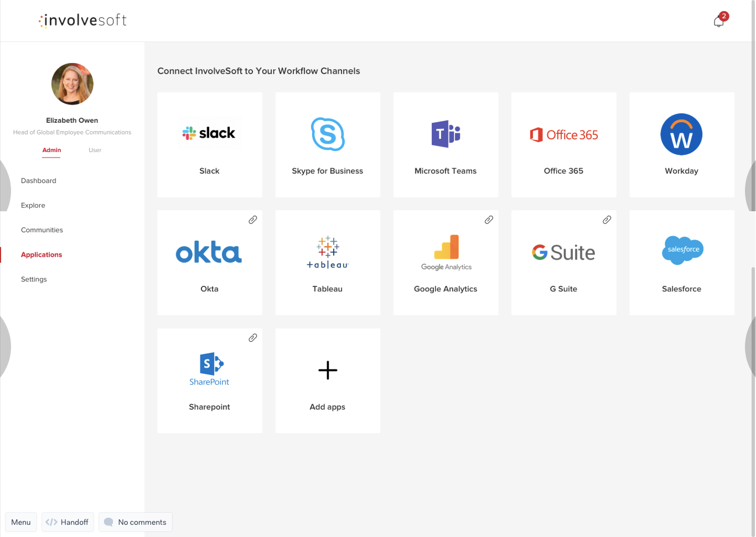
Task: Click the Sharepoint card label
Action: 209,407
